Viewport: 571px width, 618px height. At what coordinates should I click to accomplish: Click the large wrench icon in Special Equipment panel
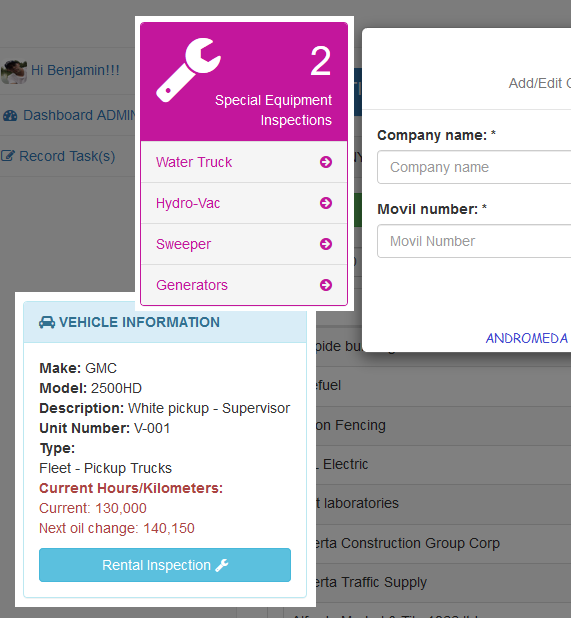pyautogui.click(x=188, y=70)
